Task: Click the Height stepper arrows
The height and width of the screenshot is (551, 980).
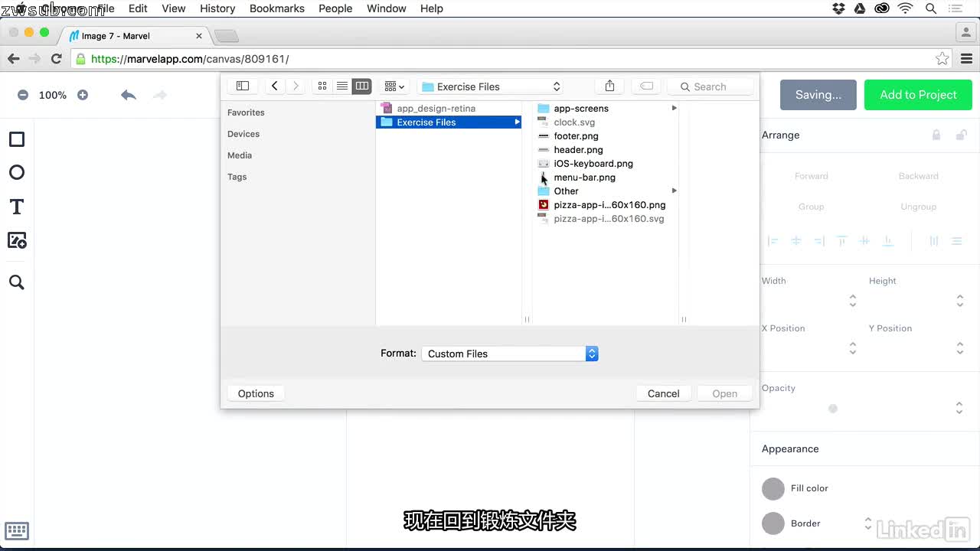Action: point(960,301)
